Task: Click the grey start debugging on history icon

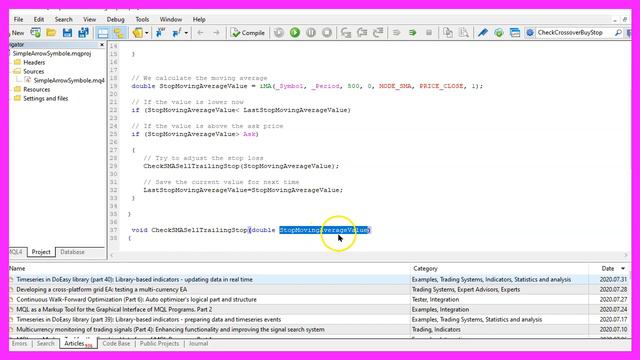Action: tap(279, 33)
